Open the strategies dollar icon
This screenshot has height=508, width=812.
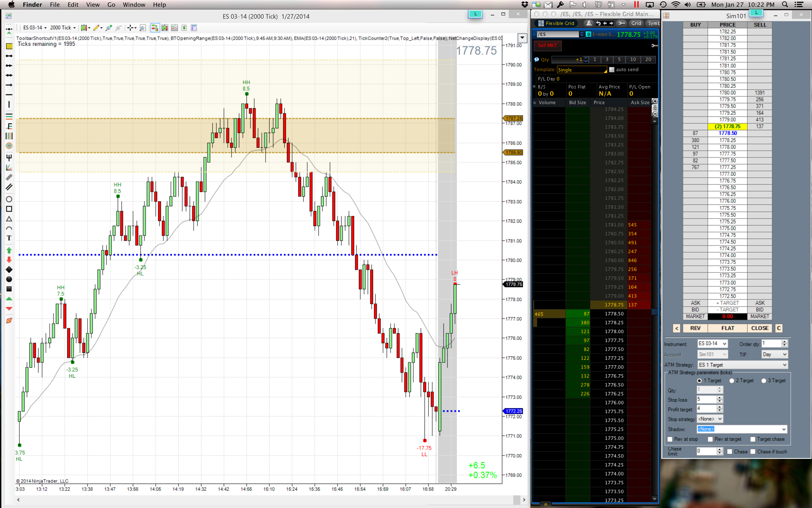[184, 28]
